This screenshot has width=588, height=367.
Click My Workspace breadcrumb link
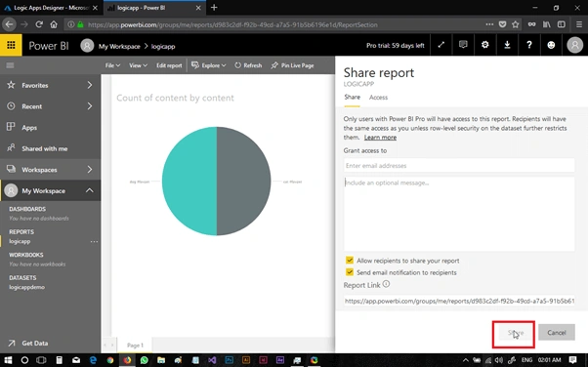[x=119, y=47]
